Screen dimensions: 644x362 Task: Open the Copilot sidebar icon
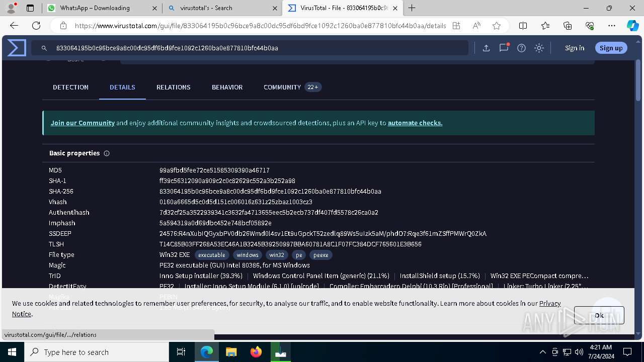tap(632, 26)
